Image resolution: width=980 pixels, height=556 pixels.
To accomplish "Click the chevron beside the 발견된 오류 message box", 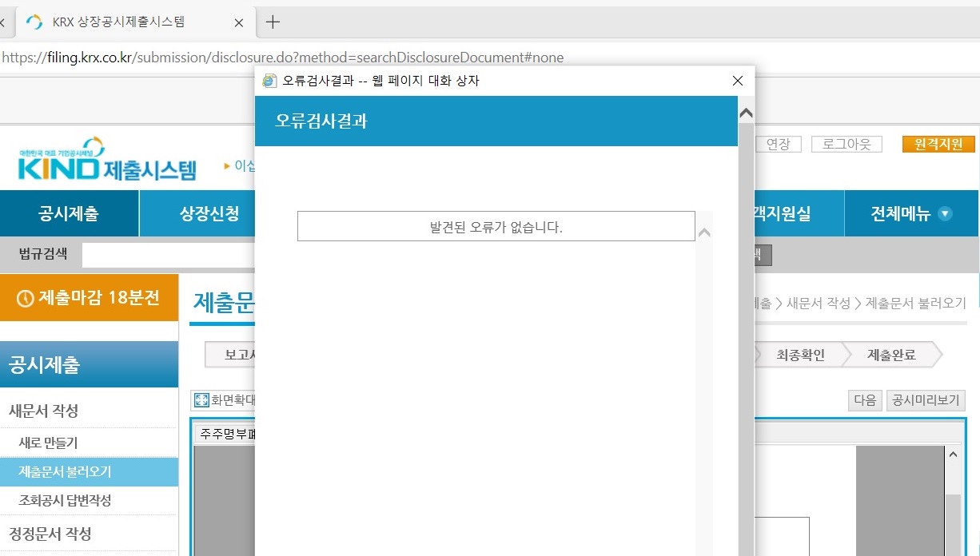I will 704,230.
